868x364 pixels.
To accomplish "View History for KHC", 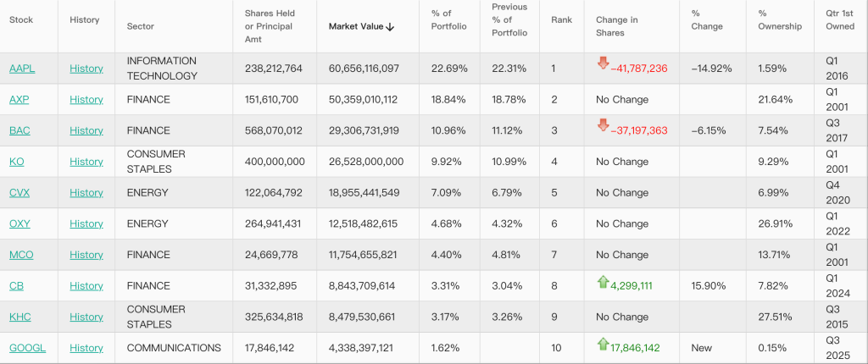I will click(x=86, y=317).
